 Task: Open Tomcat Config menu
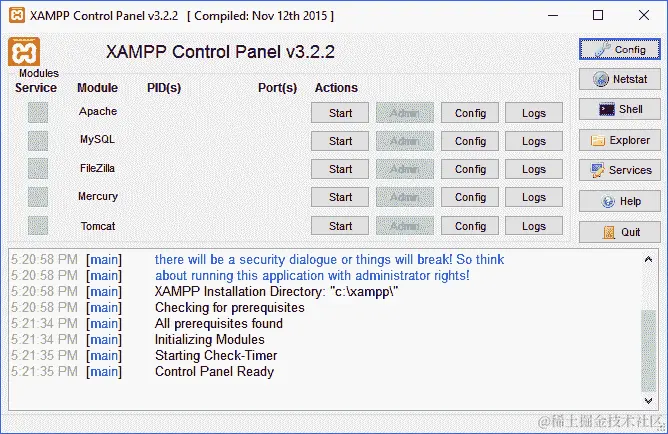coord(470,226)
